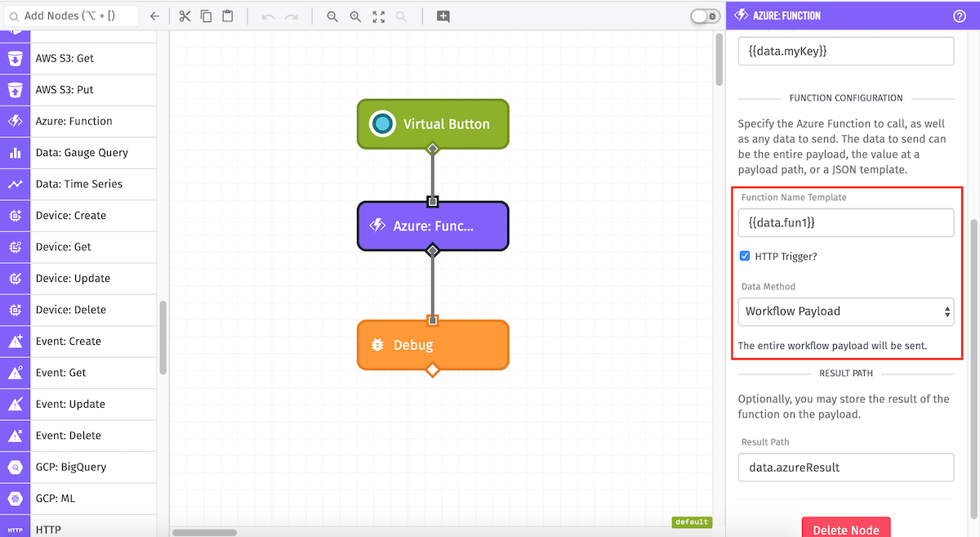Select the Data: Gauge Query node

click(x=78, y=153)
